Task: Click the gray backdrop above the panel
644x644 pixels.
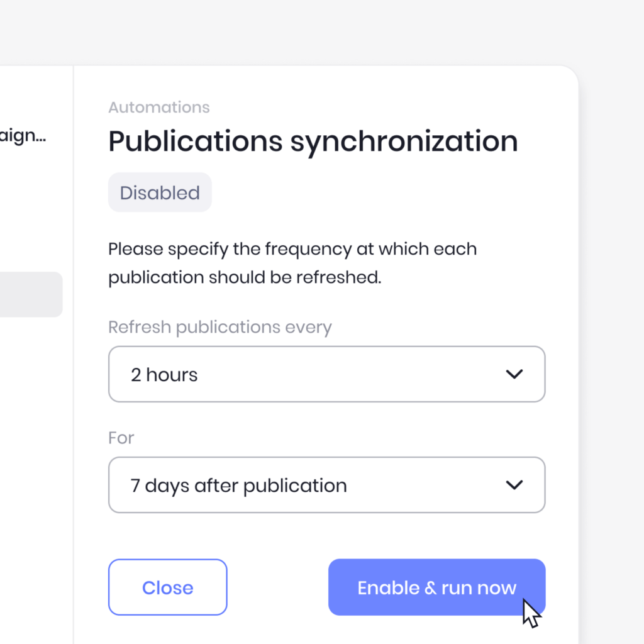Action: click(322, 31)
